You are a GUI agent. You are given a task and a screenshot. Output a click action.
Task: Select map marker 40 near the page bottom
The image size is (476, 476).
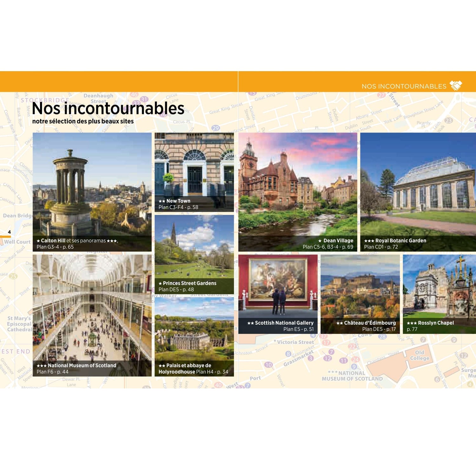coord(218,384)
